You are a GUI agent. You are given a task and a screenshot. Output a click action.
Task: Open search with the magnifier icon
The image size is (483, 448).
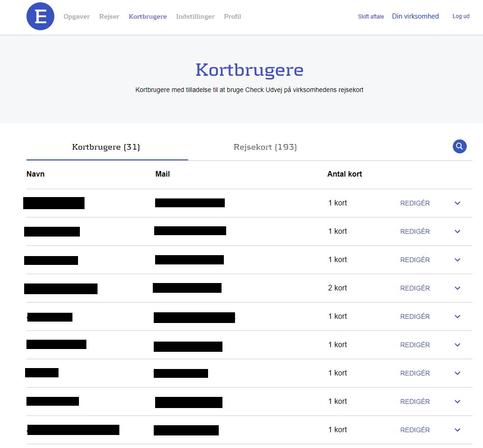coord(459,147)
